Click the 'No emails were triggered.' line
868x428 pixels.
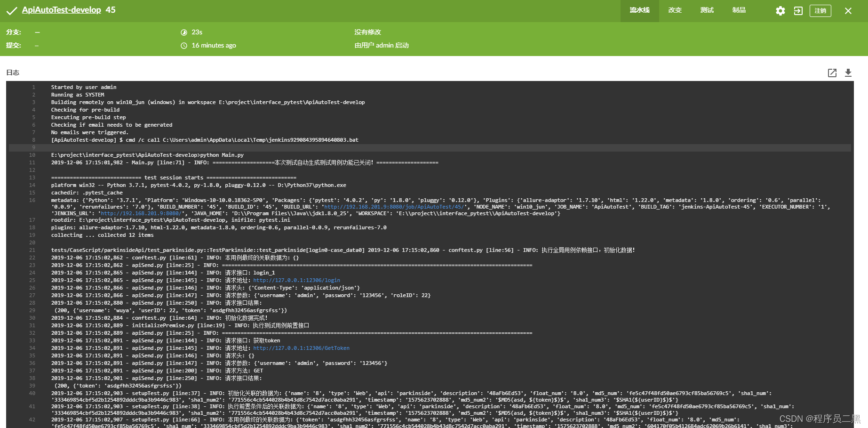pyautogui.click(x=90, y=132)
